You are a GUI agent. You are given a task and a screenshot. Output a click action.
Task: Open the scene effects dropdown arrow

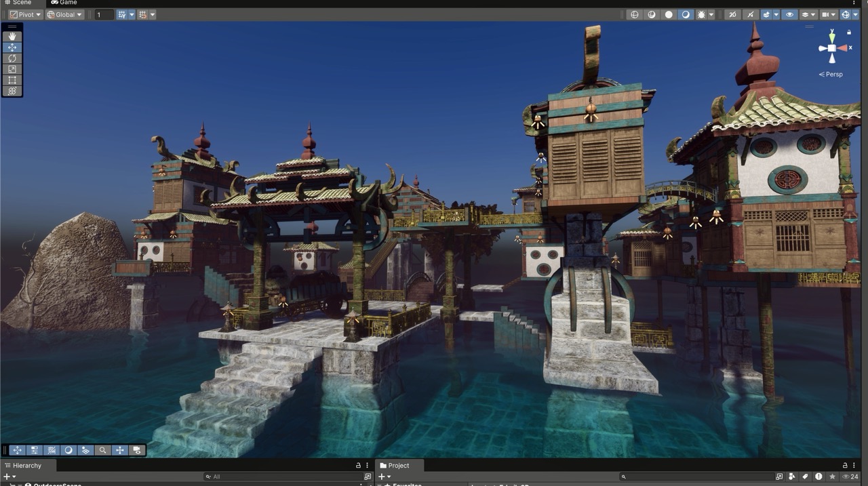(x=776, y=14)
